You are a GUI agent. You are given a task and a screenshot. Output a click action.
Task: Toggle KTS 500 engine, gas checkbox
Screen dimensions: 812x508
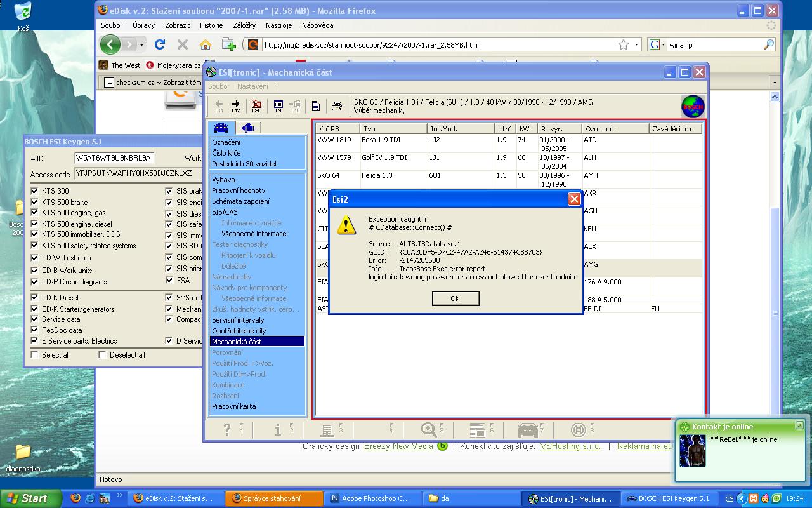pos(35,213)
